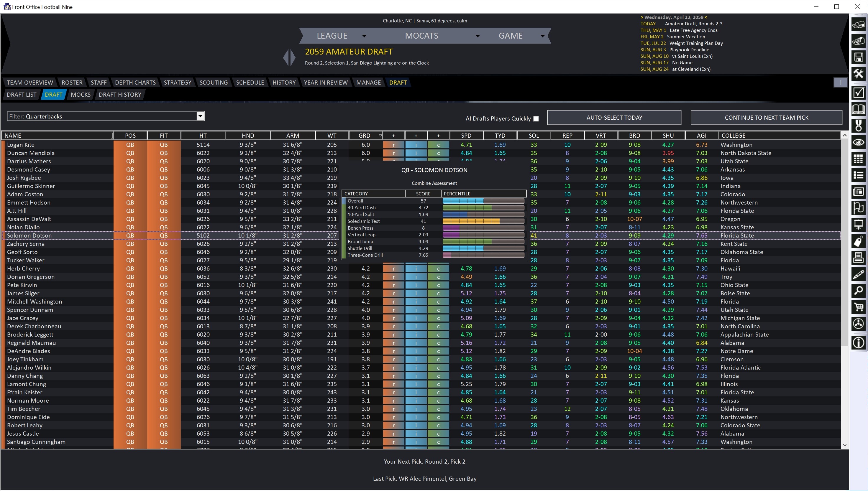This screenshot has height=491, width=868.
Task: Open the GAME dropdown menu
Action: click(542, 36)
